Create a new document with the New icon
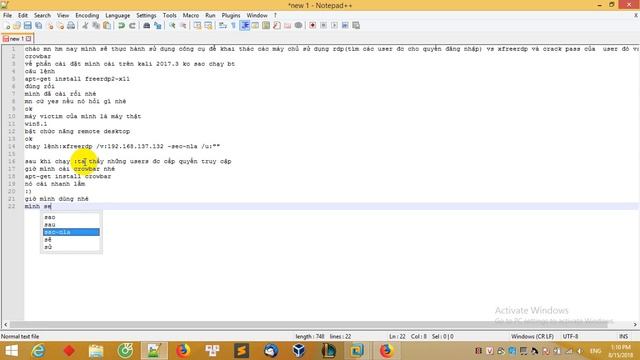 point(7,26)
